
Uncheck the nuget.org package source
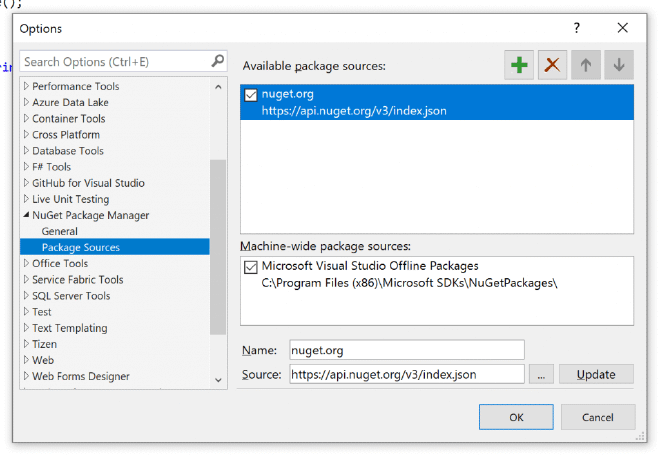pyautogui.click(x=250, y=95)
